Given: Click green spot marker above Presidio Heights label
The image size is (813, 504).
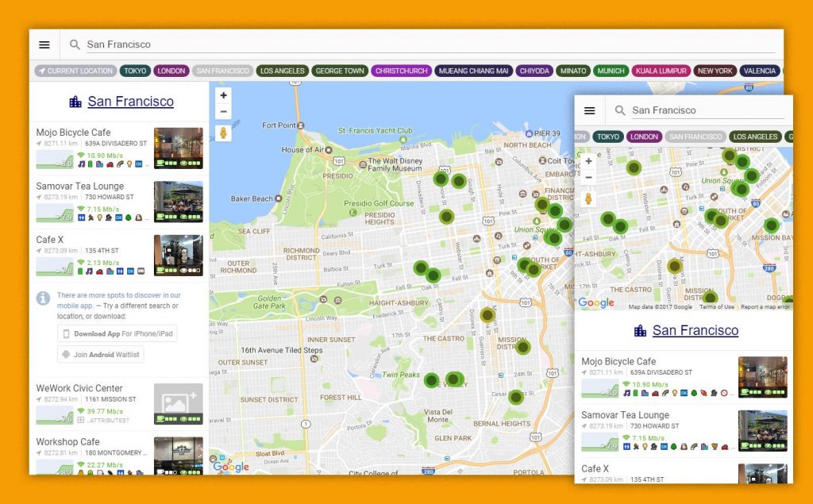Looking at the screenshot, I should coord(446,216).
